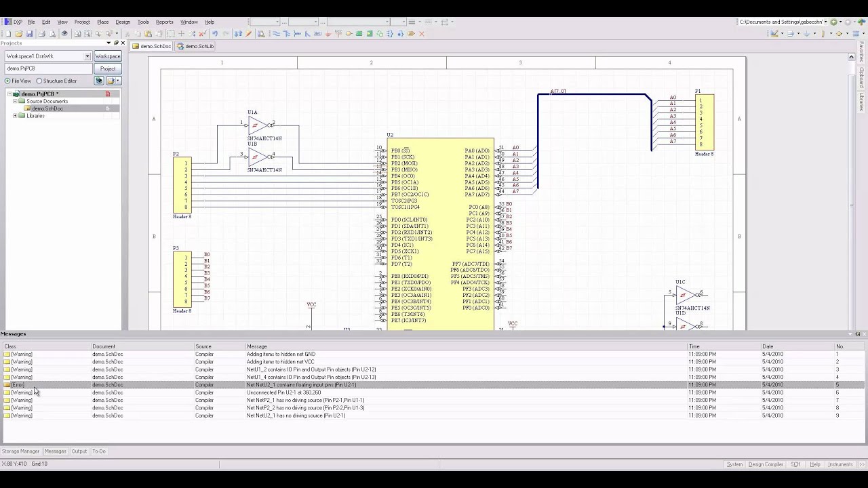Open the file path address dropdown
The height and width of the screenshot is (488, 868).
click(x=825, y=22)
